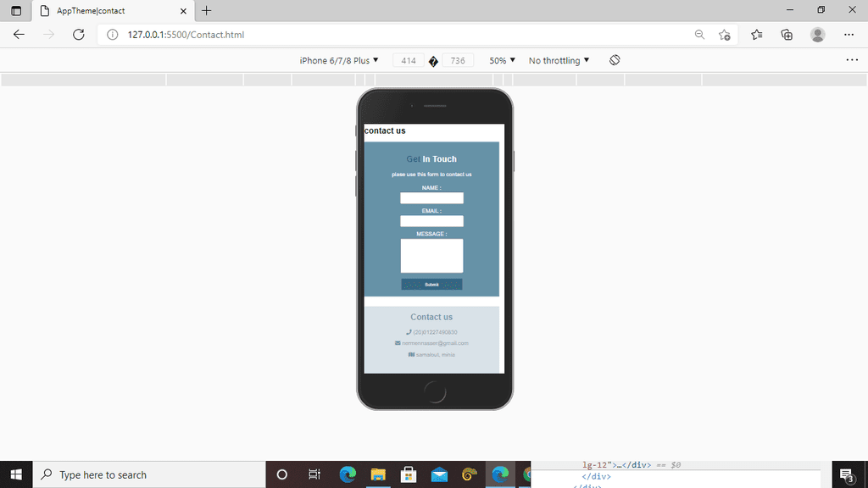868x488 pixels.
Task: Open the No throttling dropdown
Action: coord(559,60)
